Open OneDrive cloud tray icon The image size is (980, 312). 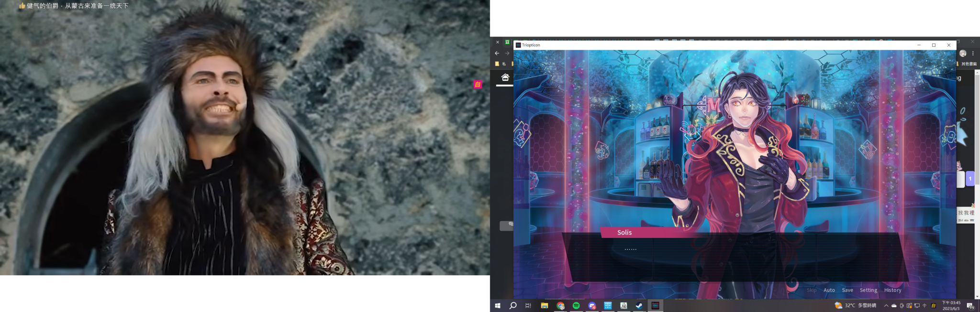[x=894, y=306]
